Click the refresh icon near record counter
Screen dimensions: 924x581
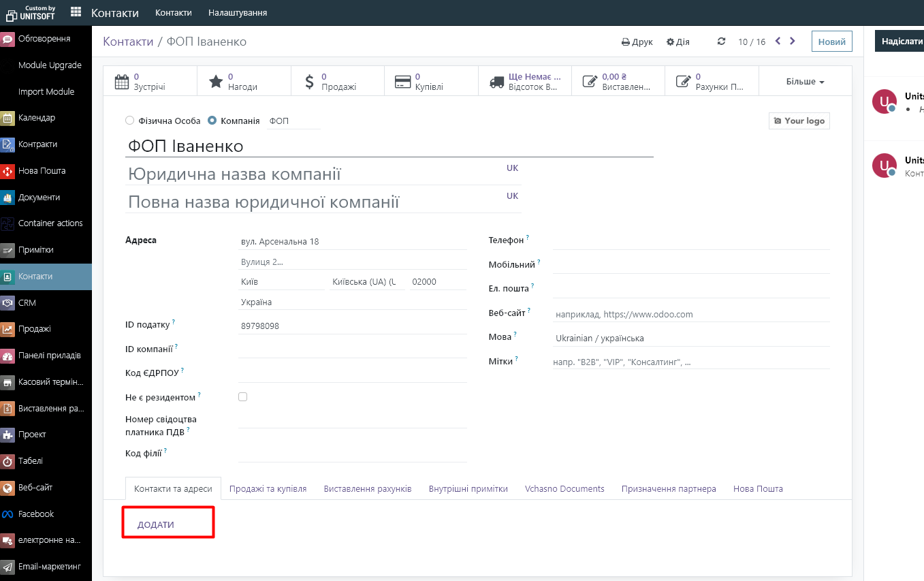pyautogui.click(x=722, y=42)
